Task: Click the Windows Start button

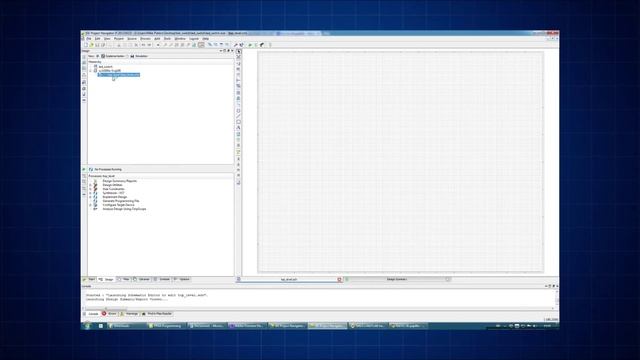Action: coord(87,326)
